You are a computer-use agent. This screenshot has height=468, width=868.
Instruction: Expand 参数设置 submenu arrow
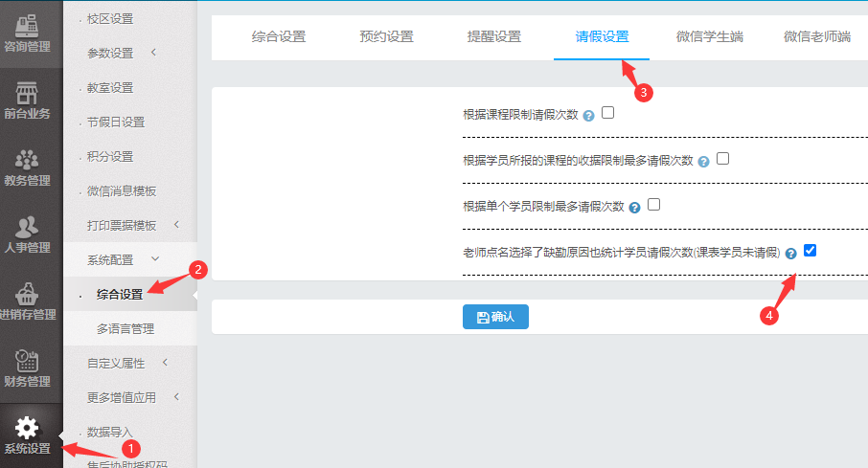[x=153, y=52]
